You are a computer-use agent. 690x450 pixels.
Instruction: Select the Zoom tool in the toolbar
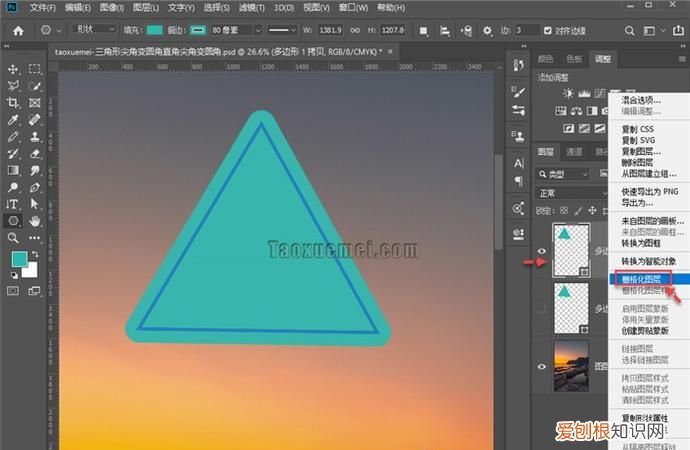(x=14, y=237)
